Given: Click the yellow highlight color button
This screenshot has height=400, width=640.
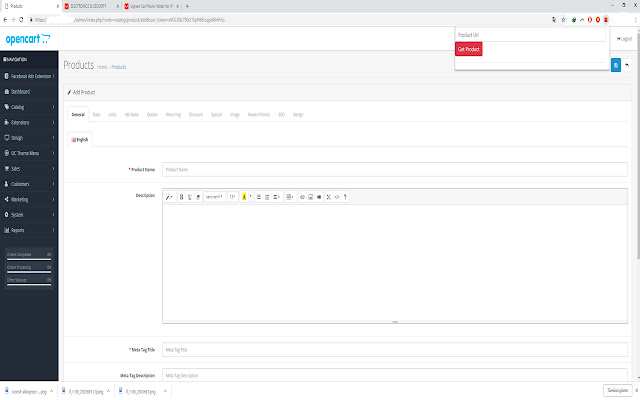Looking at the screenshot, I should click(244, 197).
